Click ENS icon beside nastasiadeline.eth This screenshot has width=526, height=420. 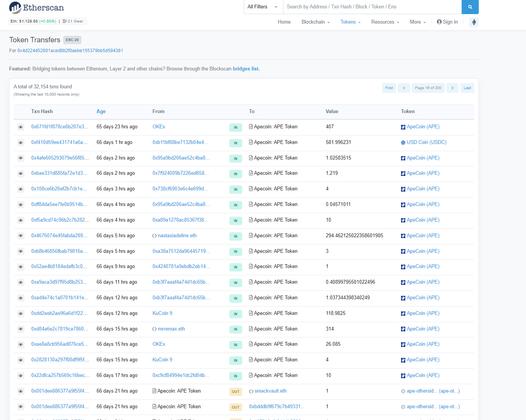pos(155,236)
